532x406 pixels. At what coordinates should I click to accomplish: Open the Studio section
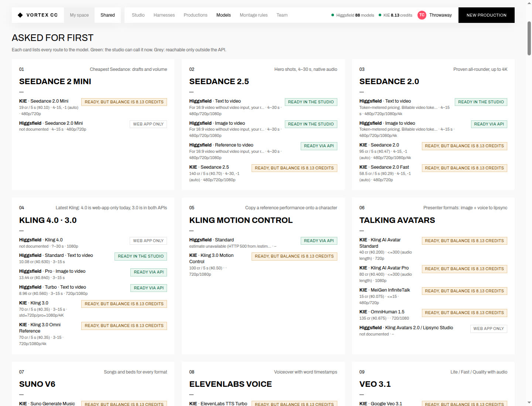(x=138, y=15)
